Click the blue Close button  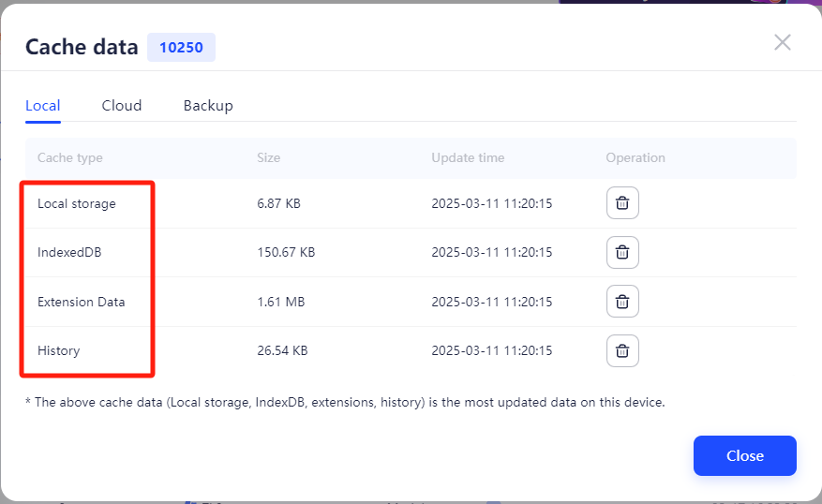(744, 456)
